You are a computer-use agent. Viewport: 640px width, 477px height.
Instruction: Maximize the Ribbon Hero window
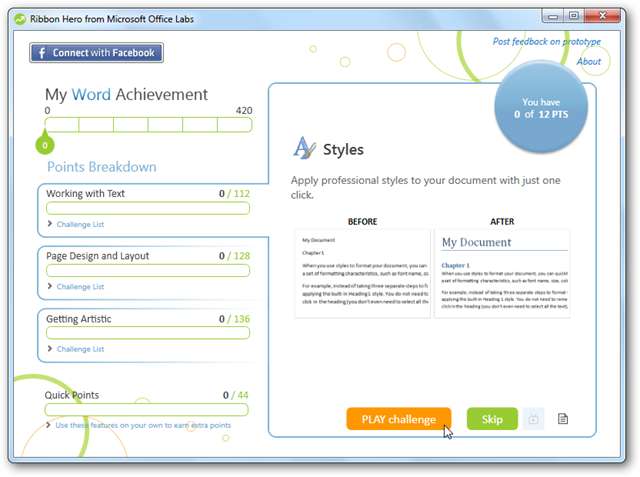coord(574,16)
